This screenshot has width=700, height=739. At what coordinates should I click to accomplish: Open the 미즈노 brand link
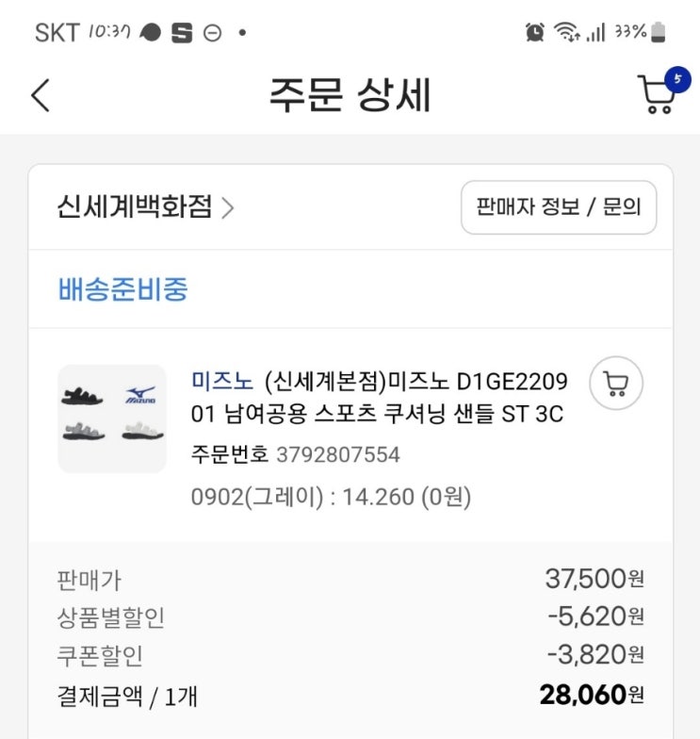point(222,382)
